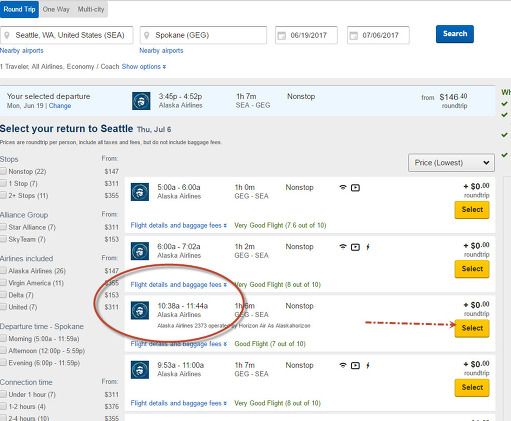Select the 5:00a - 6:00a return flight
This screenshot has width=511, height=421.
coord(472,210)
